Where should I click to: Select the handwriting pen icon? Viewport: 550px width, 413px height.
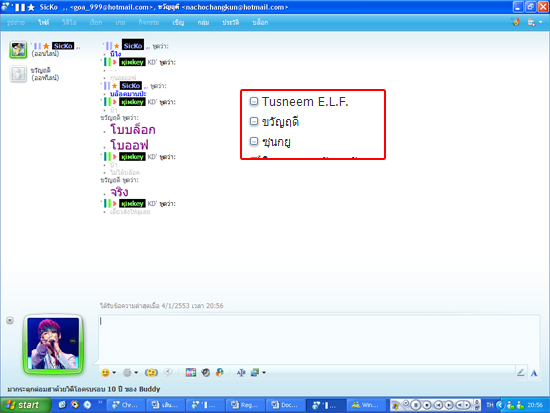click(521, 373)
